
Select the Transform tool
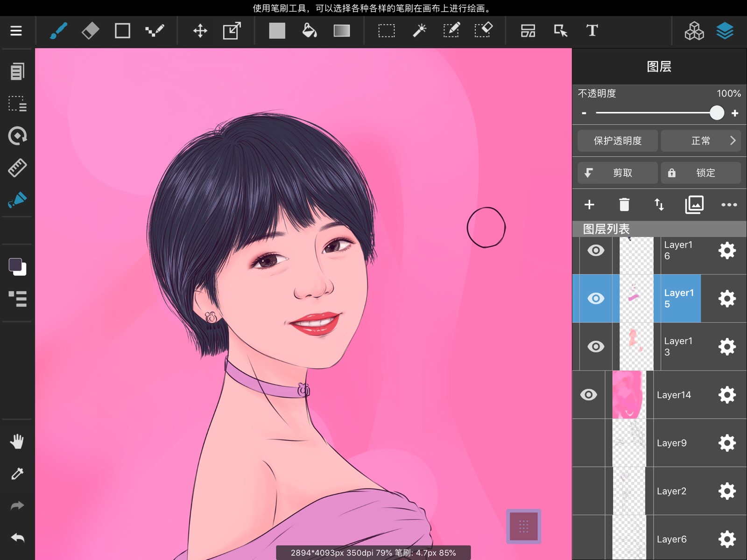[232, 31]
